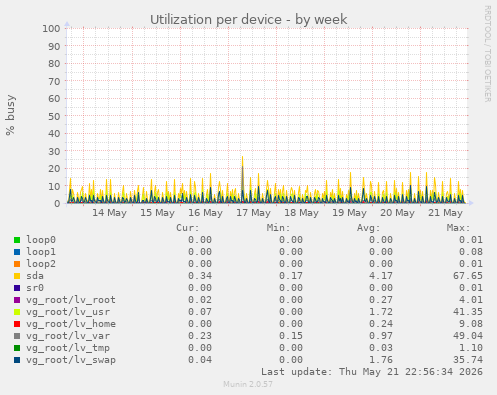497x395 pixels.
Task: Click lv_swap max value 35.74
Action: (468, 360)
